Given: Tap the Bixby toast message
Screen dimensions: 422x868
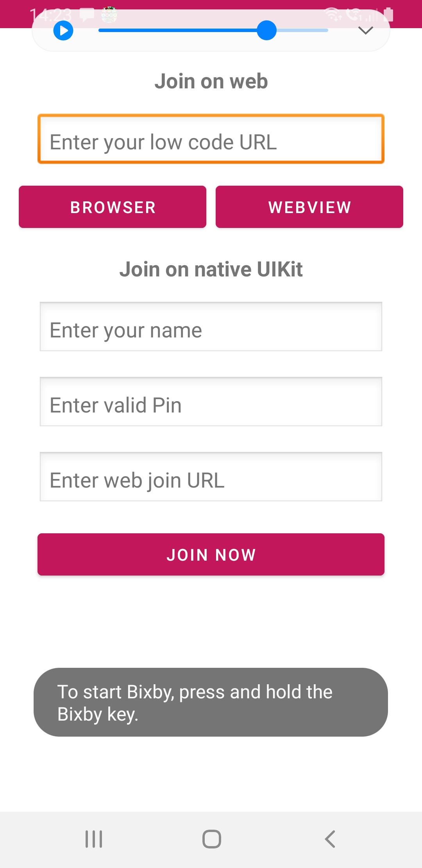Looking at the screenshot, I should (211, 702).
